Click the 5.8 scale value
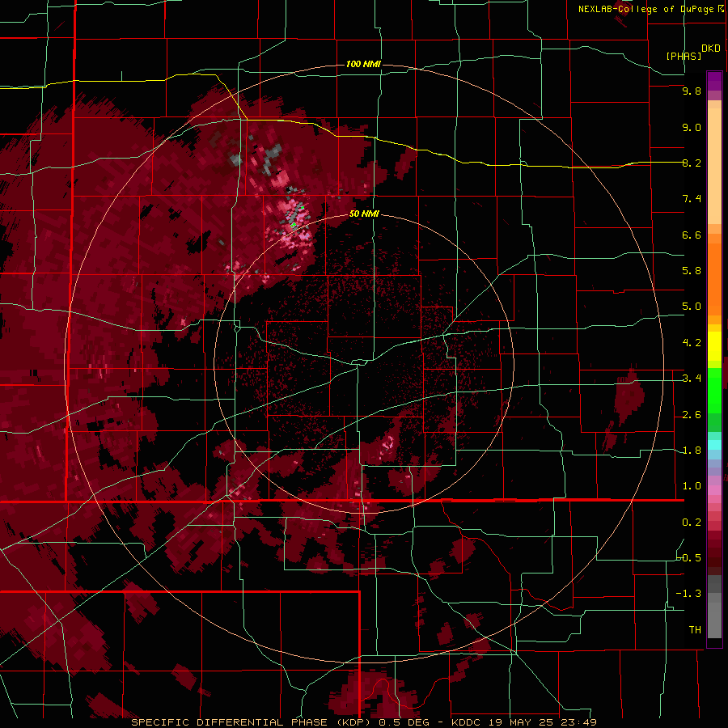 point(692,271)
